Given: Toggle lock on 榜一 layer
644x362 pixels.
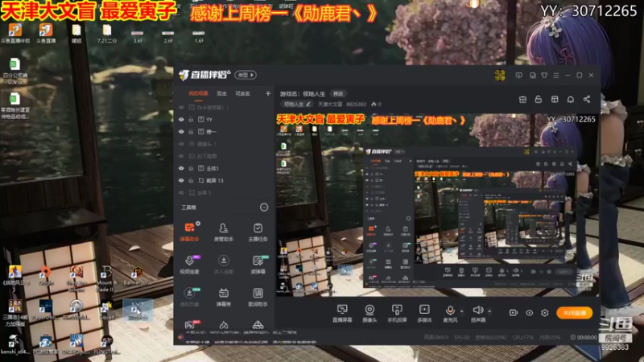Looking at the screenshot, I should pyautogui.click(x=191, y=132).
